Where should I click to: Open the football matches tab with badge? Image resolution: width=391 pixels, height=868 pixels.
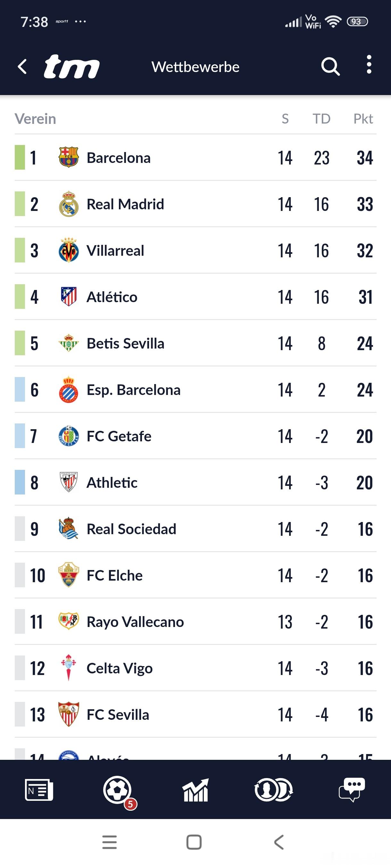click(117, 790)
